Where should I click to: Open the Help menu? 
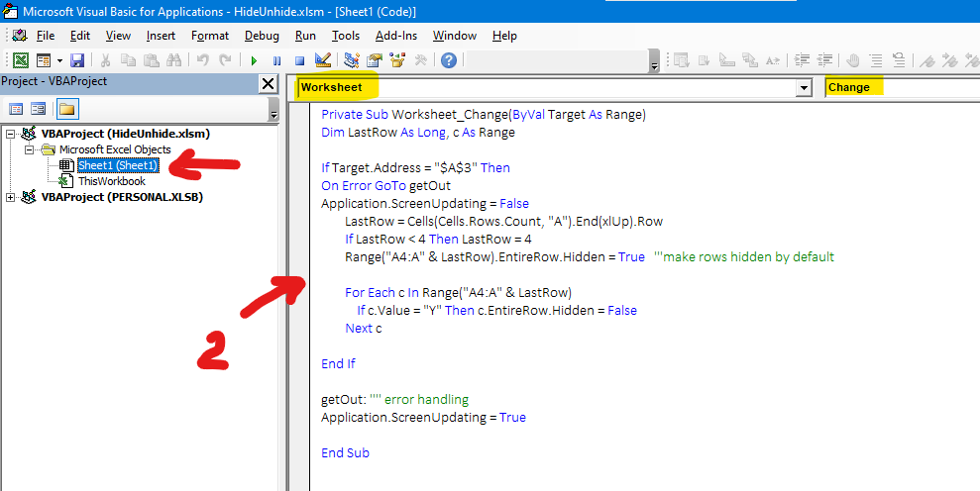[x=504, y=36]
